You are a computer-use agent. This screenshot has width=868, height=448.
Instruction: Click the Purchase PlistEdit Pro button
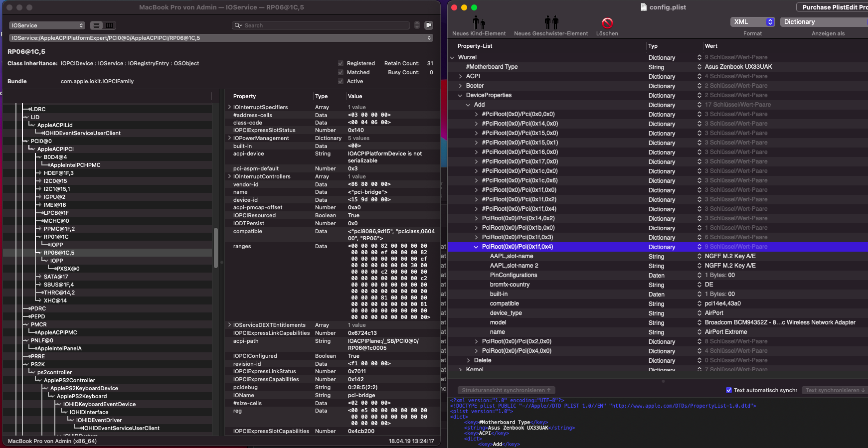(x=833, y=7)
